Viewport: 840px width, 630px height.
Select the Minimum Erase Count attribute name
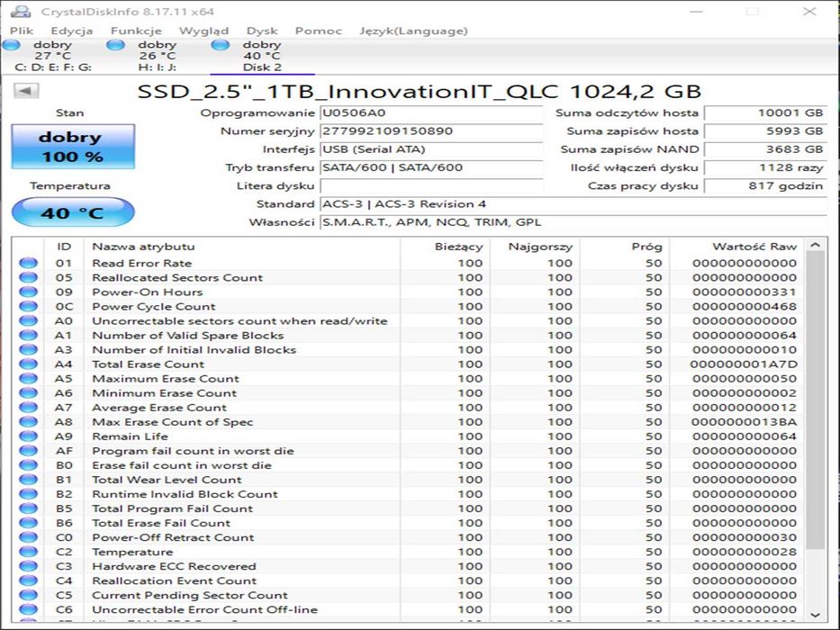[164, 393]
